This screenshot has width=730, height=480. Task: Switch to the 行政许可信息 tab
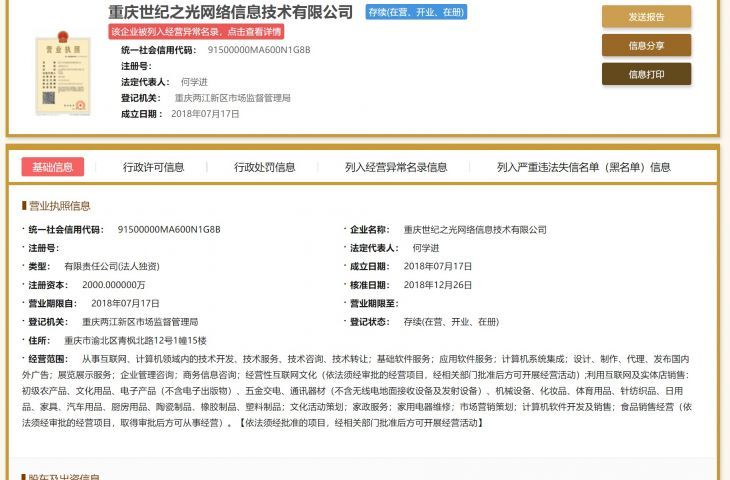pyautogui.click(x=153, y=167)
